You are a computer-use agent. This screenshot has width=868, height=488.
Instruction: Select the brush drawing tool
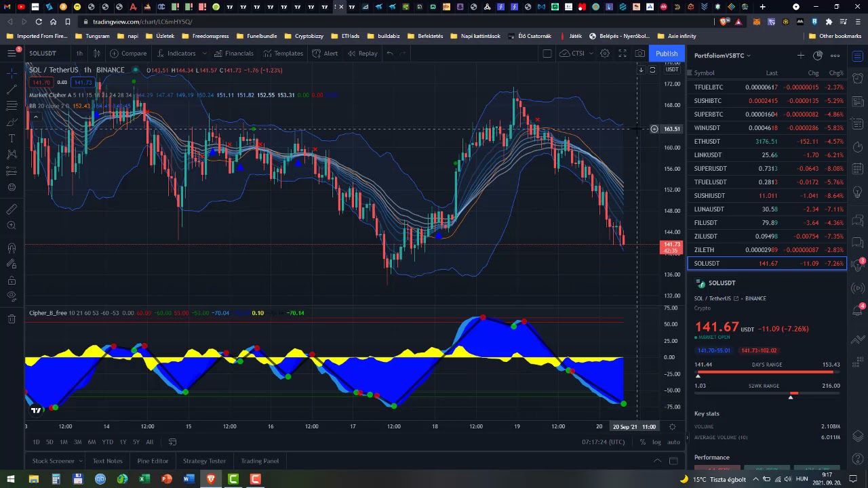pyautogui.click(x=12, y=122)
